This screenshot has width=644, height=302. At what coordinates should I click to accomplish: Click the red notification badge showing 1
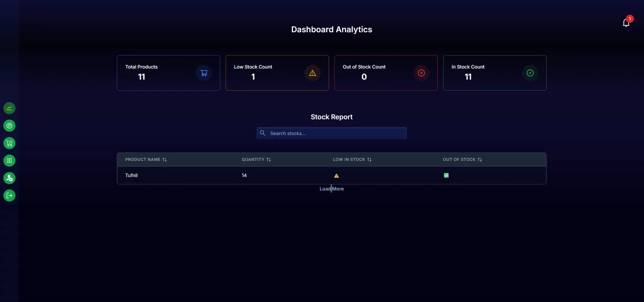tap(630, 19)
